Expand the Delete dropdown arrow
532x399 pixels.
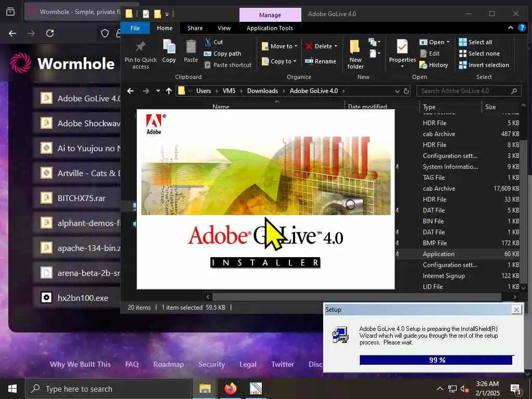click(x=336, y=46)
